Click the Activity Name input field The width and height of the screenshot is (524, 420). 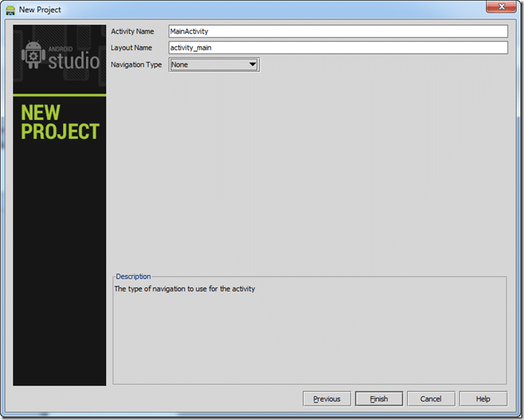point(338,32)
